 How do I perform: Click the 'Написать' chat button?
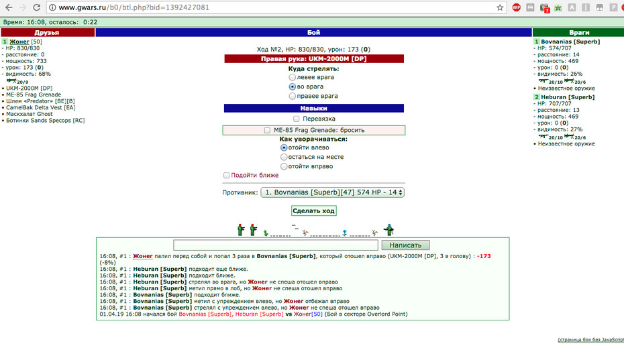coord(405,245)
